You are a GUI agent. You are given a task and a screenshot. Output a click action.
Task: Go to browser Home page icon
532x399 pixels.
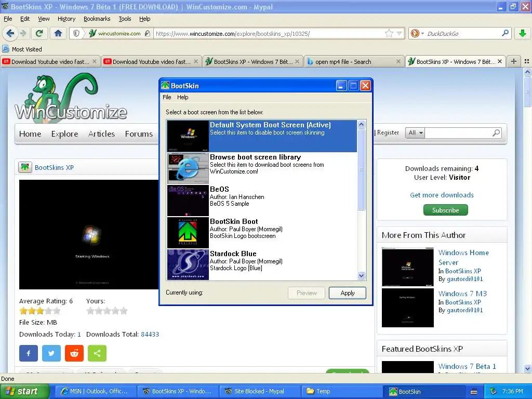(58, 33)
